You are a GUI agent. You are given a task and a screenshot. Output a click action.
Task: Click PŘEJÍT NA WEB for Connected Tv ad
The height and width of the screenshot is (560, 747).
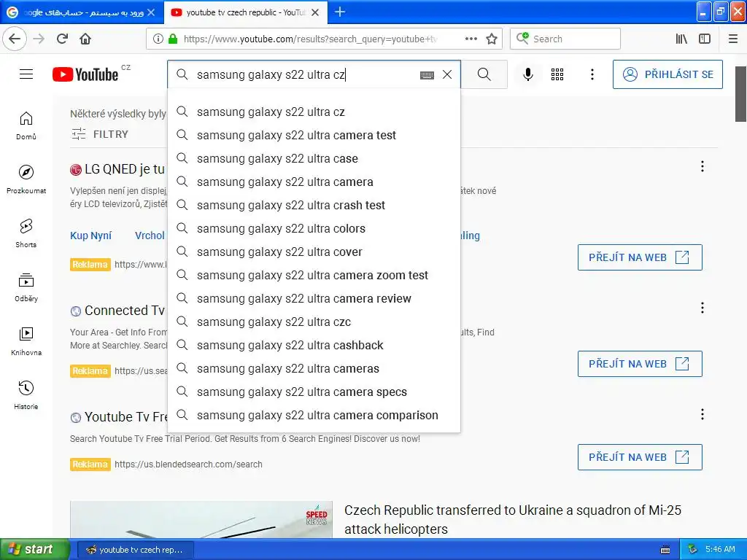coord(640,364)
